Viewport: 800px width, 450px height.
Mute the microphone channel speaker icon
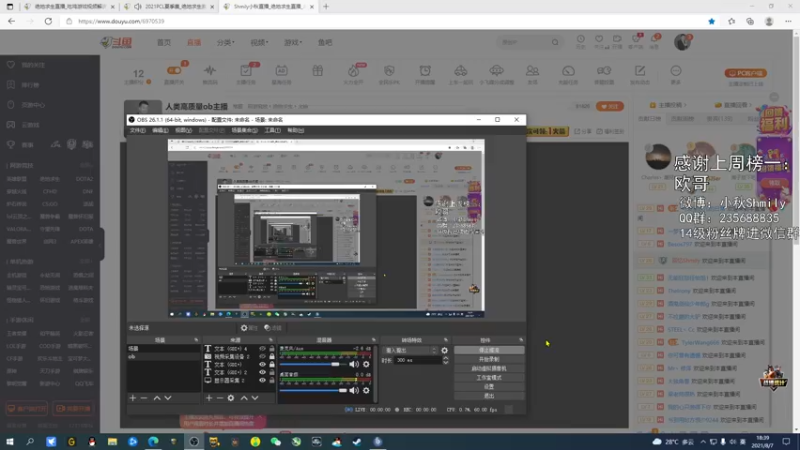(353, 364)
